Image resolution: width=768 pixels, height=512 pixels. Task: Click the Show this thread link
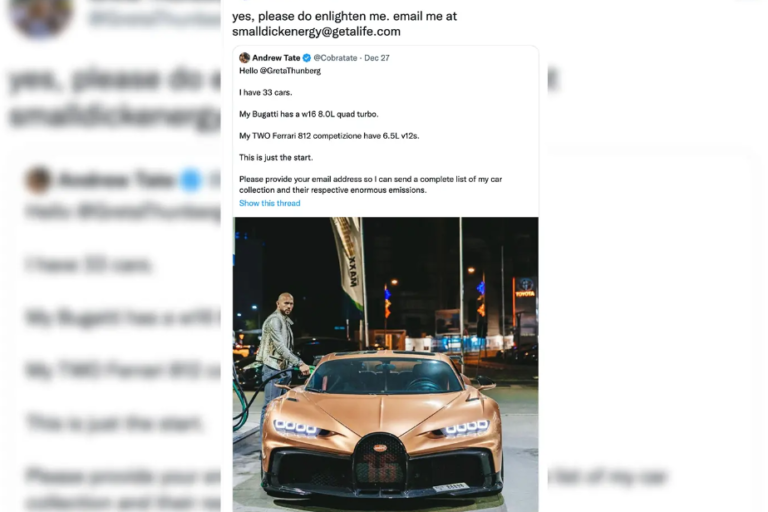[x=269, y=203]
